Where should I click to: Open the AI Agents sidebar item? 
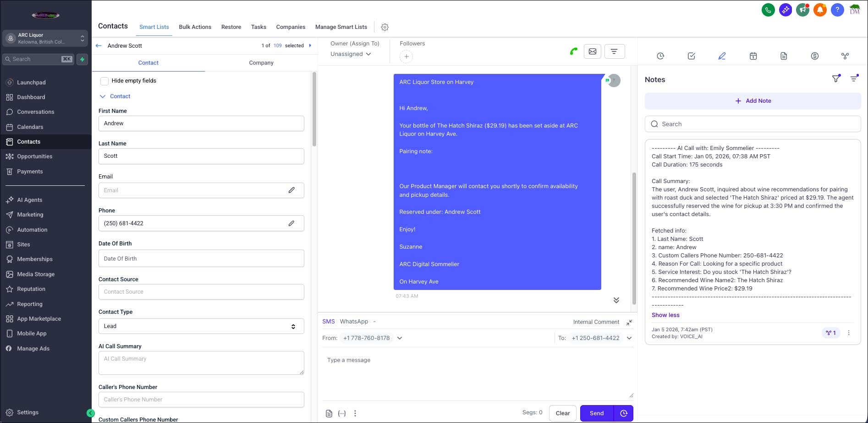point(30,200)
